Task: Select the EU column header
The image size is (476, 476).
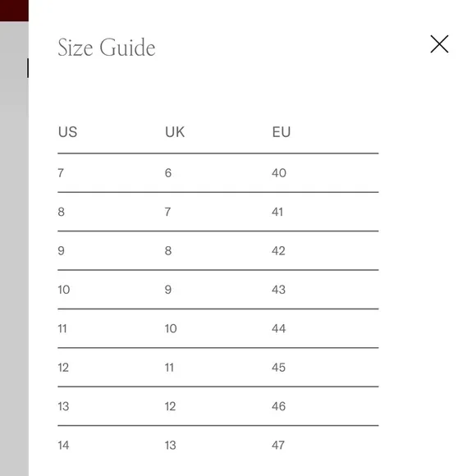Action: point(281,132)
